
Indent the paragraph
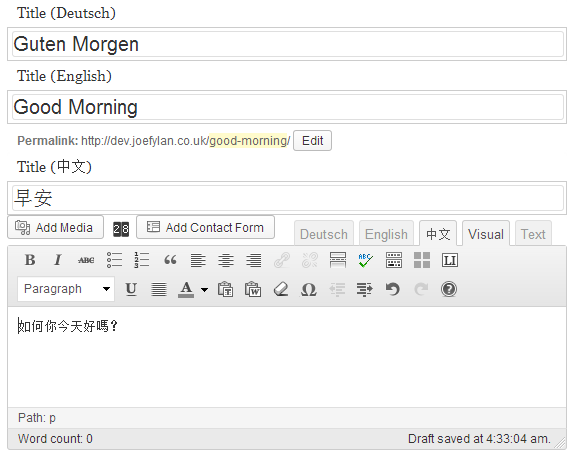[x=365, y=290]
